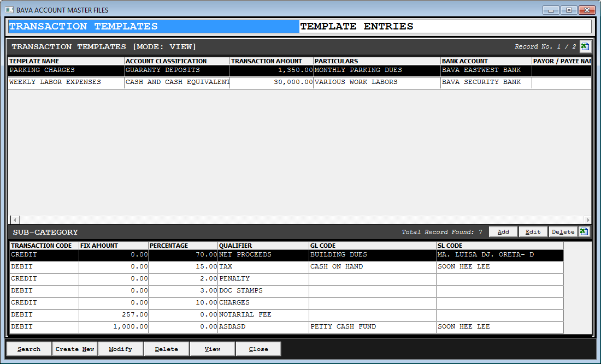
Task: Click Excel export icon in Sub-Category header
Action: click(x=584, y=232)
